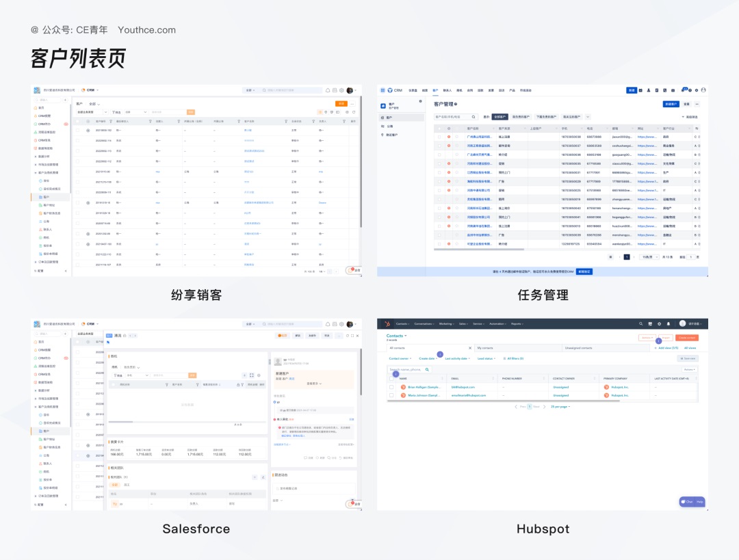Click orange 新建 button in 纷享销客 screenshot
This screenshot has width=739, height=560.
click(x=341, y=104)
